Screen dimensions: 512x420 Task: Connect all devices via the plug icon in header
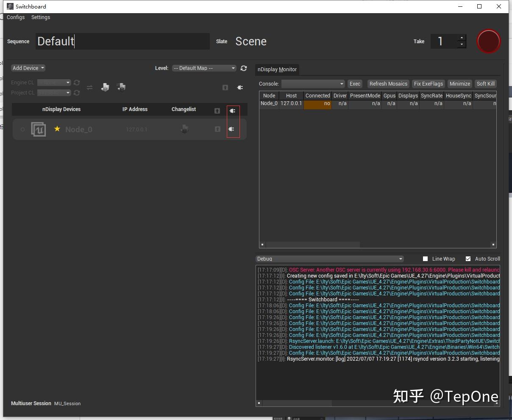pos(232,111)
